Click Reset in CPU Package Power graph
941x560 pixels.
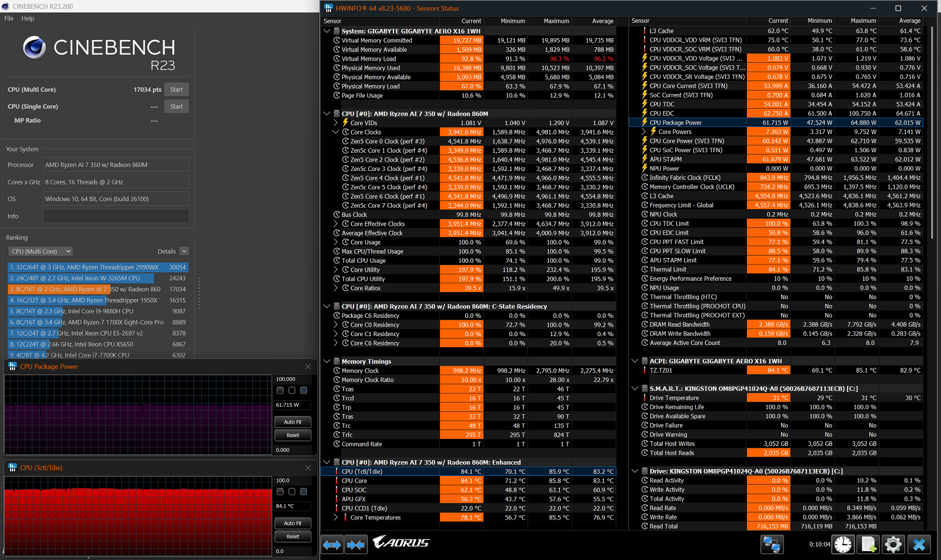[293, 435]
